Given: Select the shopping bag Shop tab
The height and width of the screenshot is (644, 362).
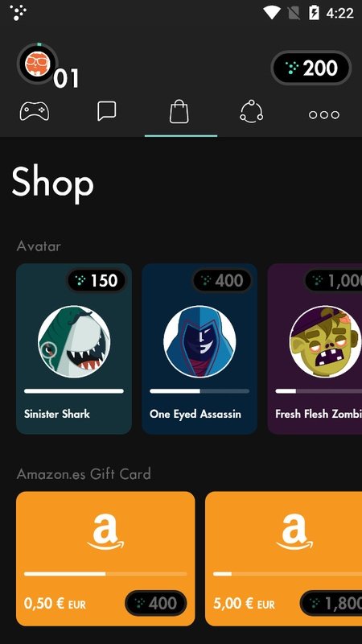Looking at the screenshot, I should 179,112.
